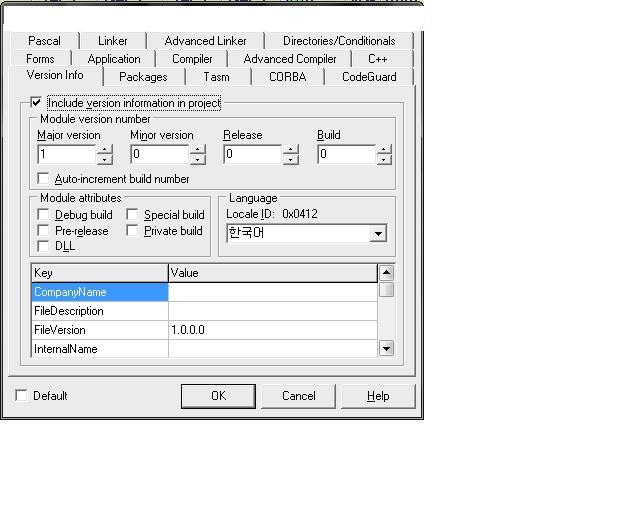Decrease the Build number spinner value
The height and width of the screenshot is (512, 640).
(x=384, y=159)
